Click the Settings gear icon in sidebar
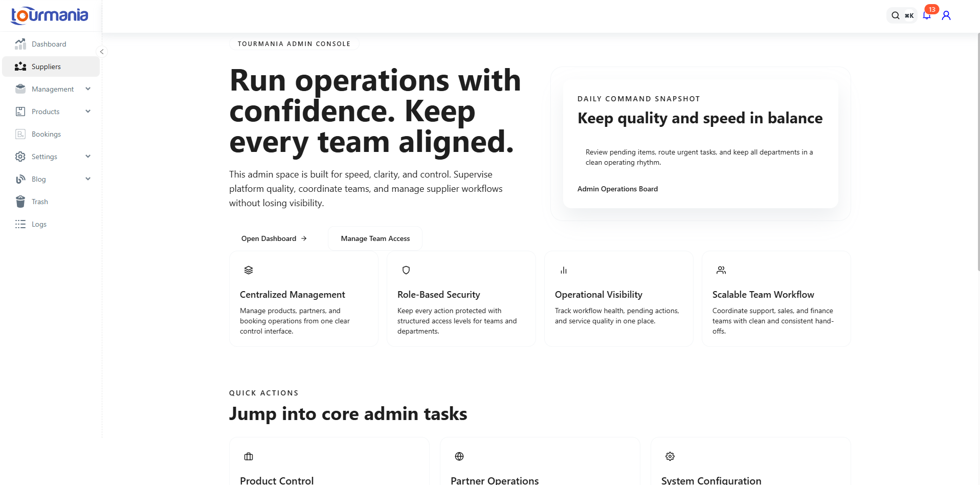 (x=20, y=157)
